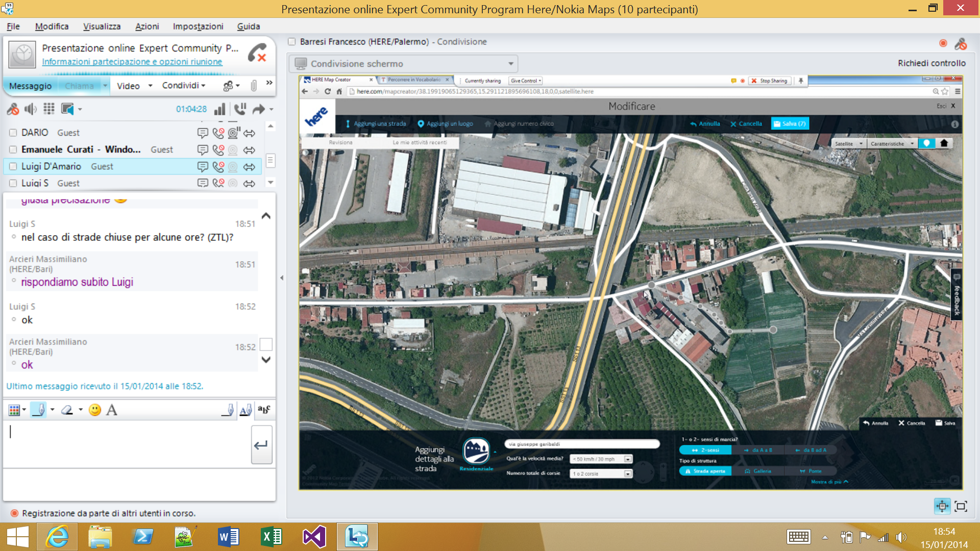Check the box next to Emanuele Curati
The width and height of the screenshot is (980, 551).
click(13, 149)
